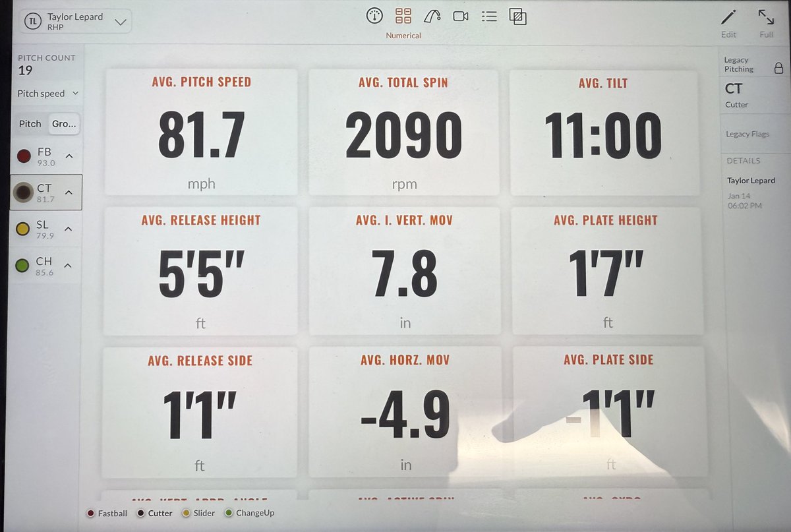Viewport: 791px width, 532px height.
Task: Open the list view icon
Action: tap(489, 16)
